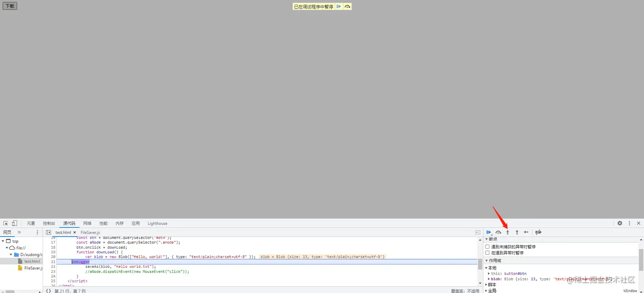Screen dimensions: 644x293
Task: Click the Step into next function call icon
Action: [x=507, y=232]
